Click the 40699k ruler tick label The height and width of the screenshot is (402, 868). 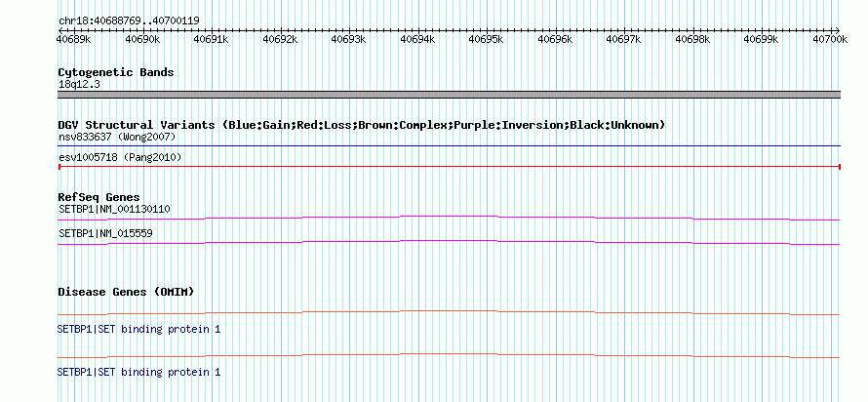click(x=761, y=39)
